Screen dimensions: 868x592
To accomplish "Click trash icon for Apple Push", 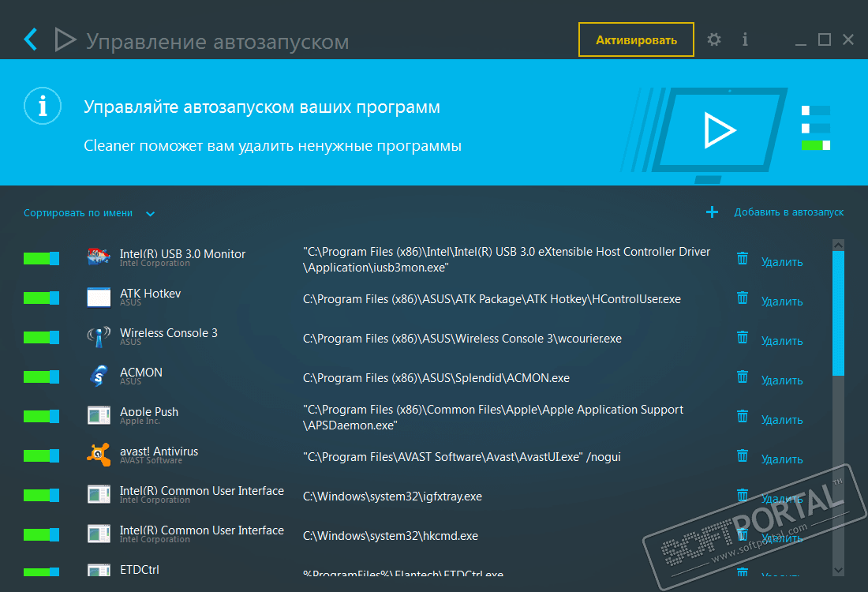I will (x=743, y=417).
